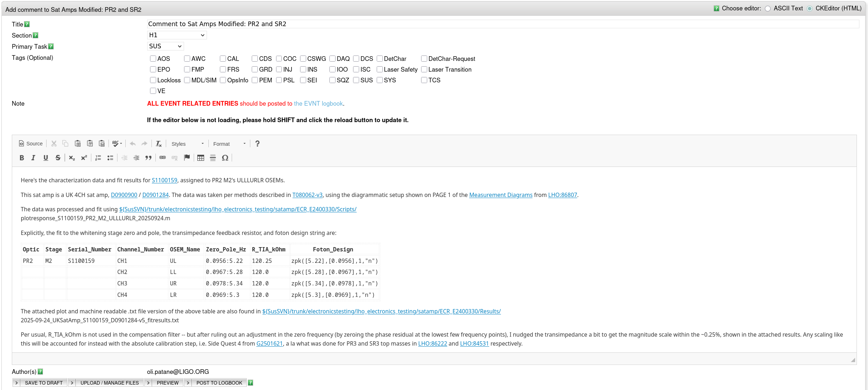This screenshot has width=868, height=390.
Task: Open the Format dropdown in editor
Action: tap(229, 144)
